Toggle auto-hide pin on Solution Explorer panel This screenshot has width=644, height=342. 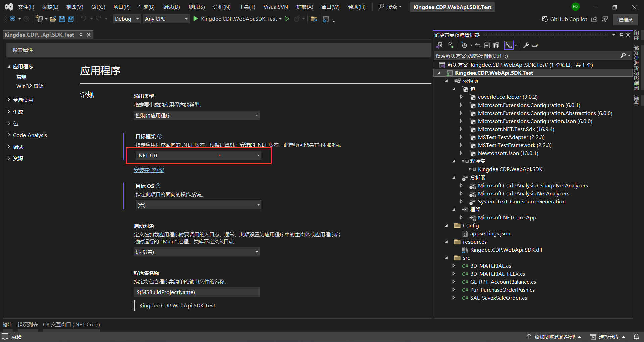pos(621,35)
